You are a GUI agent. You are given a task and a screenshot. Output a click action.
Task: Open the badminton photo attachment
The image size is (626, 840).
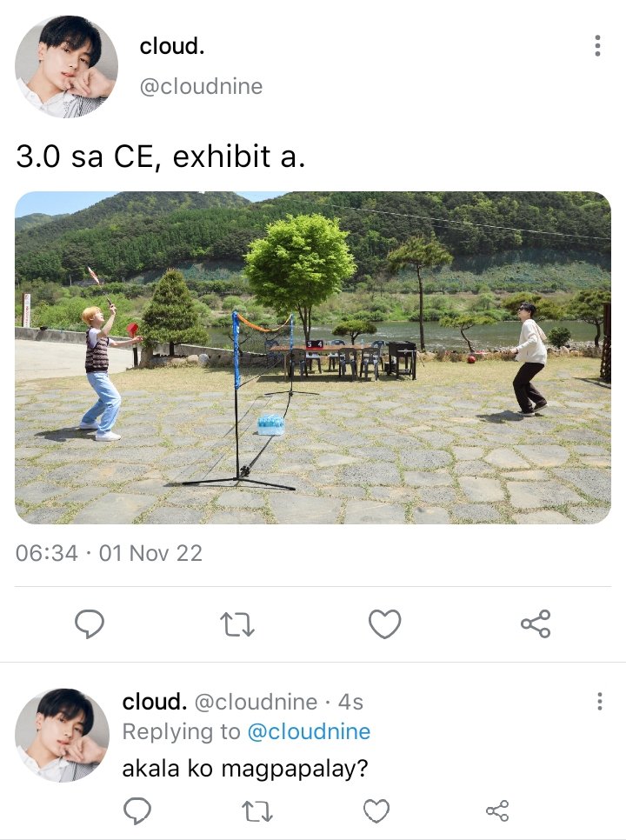[x=313, y=357]
